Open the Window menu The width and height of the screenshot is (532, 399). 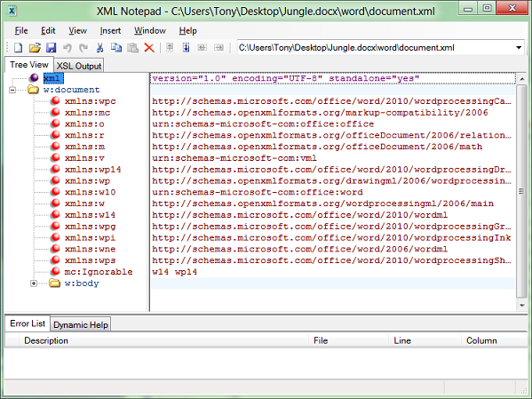click(x=149, y=31)
